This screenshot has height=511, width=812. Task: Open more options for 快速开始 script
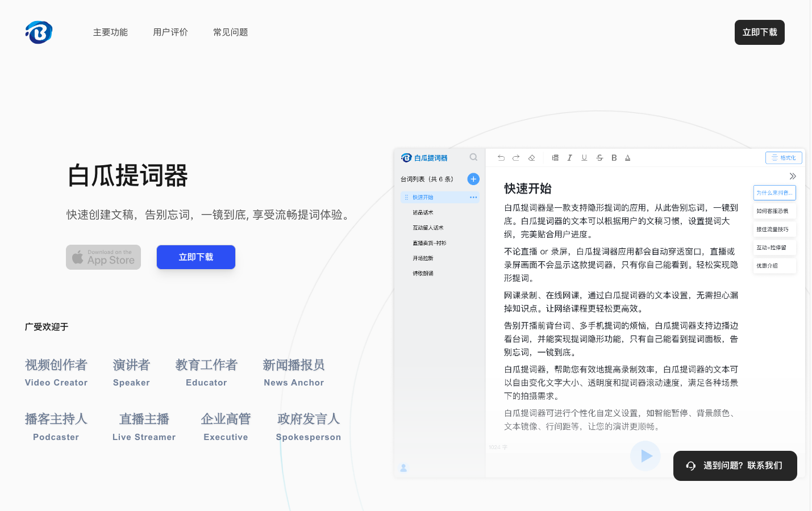(x=473, y=197)
